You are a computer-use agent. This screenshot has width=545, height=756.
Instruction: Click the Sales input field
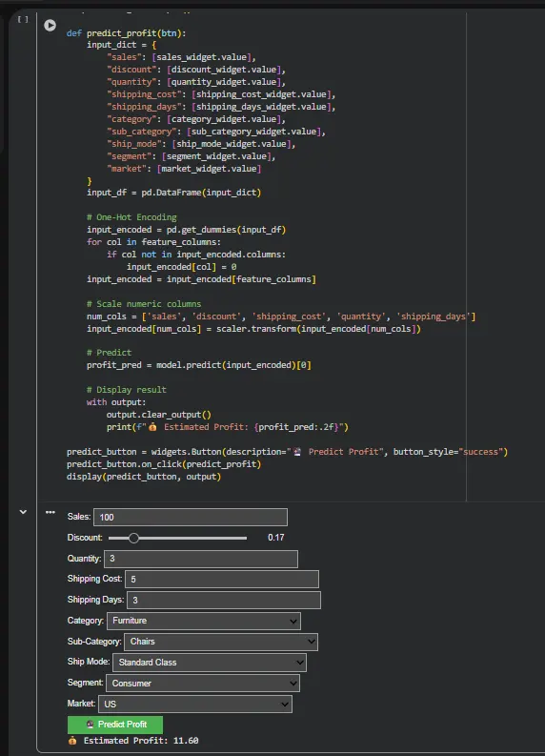tap(191, 517)
